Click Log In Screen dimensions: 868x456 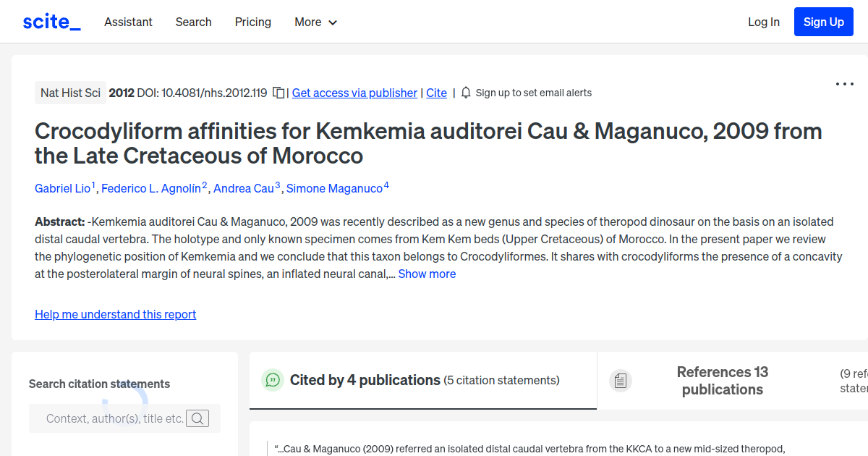763,22
